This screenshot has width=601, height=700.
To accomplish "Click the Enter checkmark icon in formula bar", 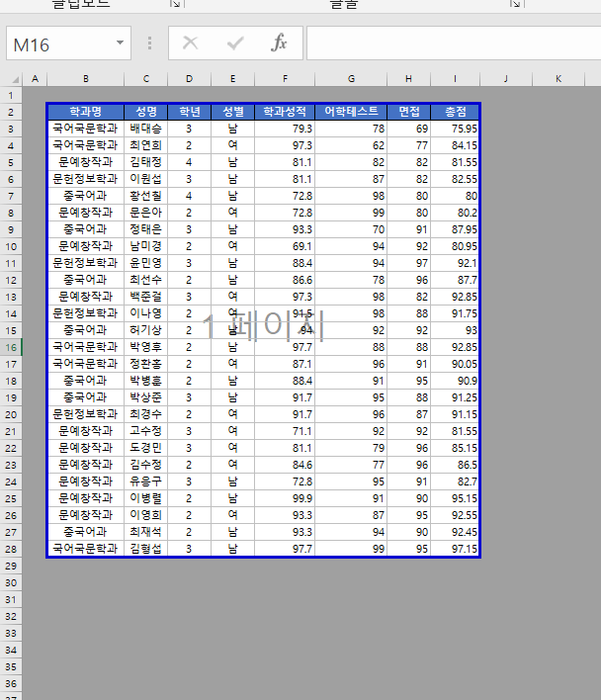I will coord(235,44).
